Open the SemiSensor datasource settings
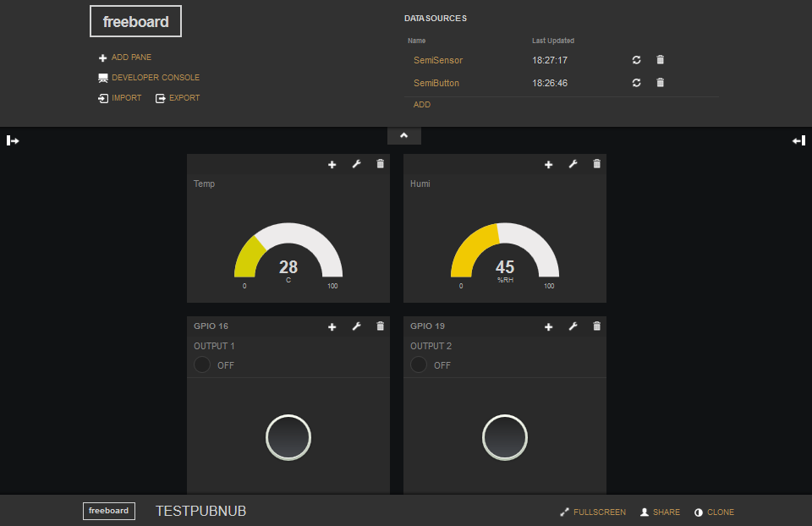This screenshot has height=526, width=812. coord(437,60)
